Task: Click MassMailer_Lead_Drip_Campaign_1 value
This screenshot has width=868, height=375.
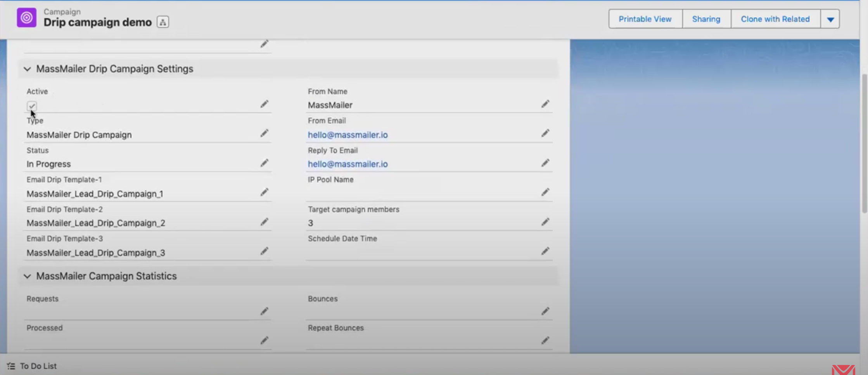Action: click(95, 194)
